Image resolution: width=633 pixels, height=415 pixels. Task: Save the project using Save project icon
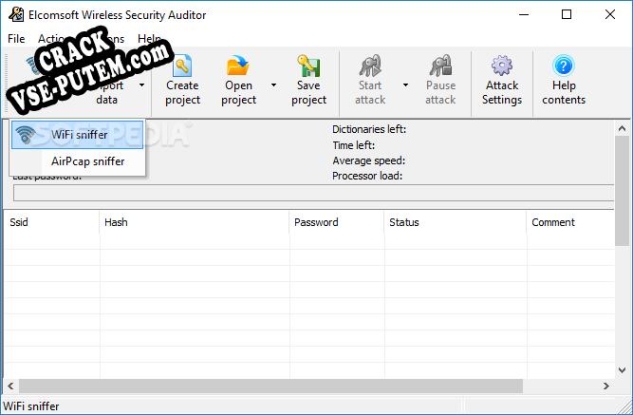pyautogui.click(x=309, y=66)
